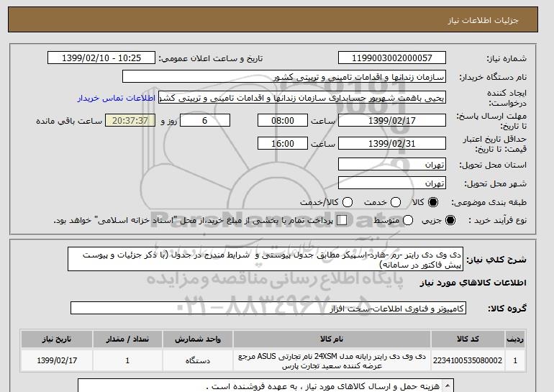Click the buyer organization name field
554x392 pixels.
pos(284,77)
